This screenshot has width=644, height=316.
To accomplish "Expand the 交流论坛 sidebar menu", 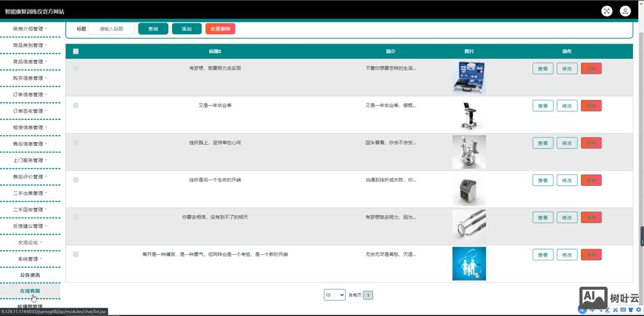I will pos(30,243).
